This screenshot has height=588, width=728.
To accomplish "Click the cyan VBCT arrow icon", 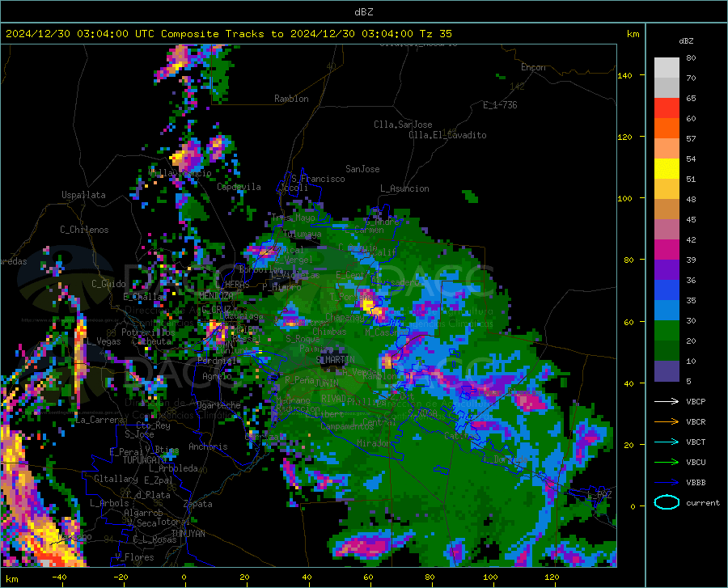I will (667, 442).
